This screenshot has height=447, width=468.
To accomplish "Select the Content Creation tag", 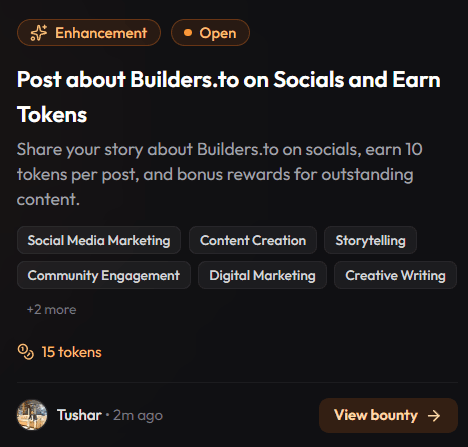I will tap(253, 240).
